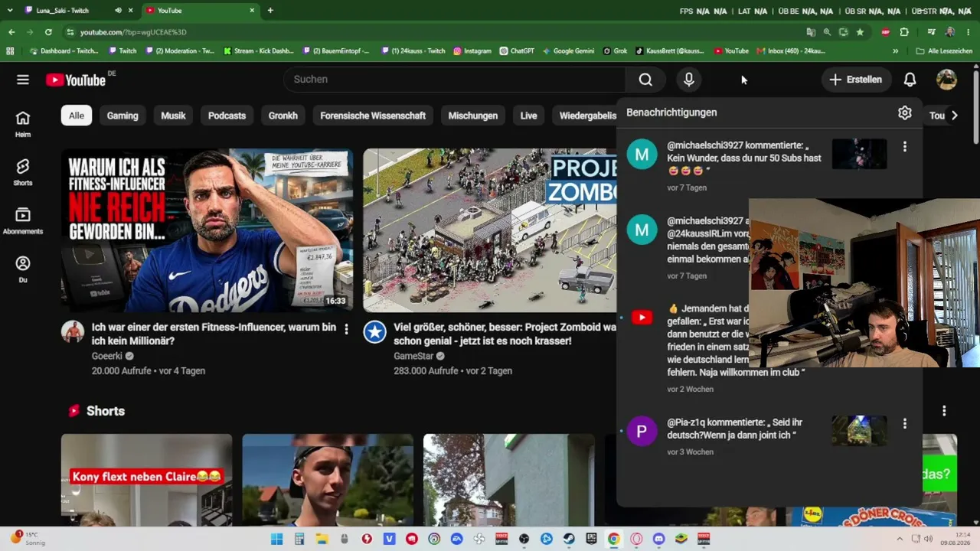Open options for Pia-z1q notification
Screen dimensions: 980x551
pos(905,423)
